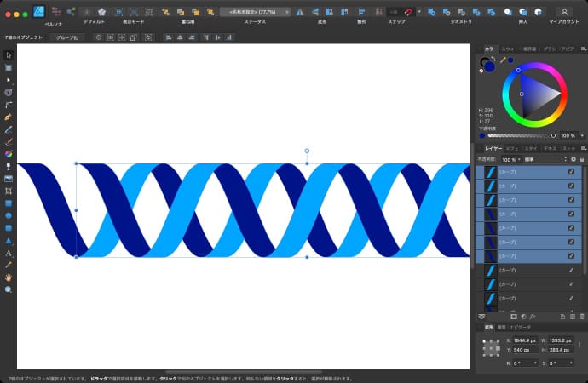Image resolution: width=588 pixels, height=383 pixels.
Task: Open My Account (マイアカウント) icon
Action: (564, 12)
